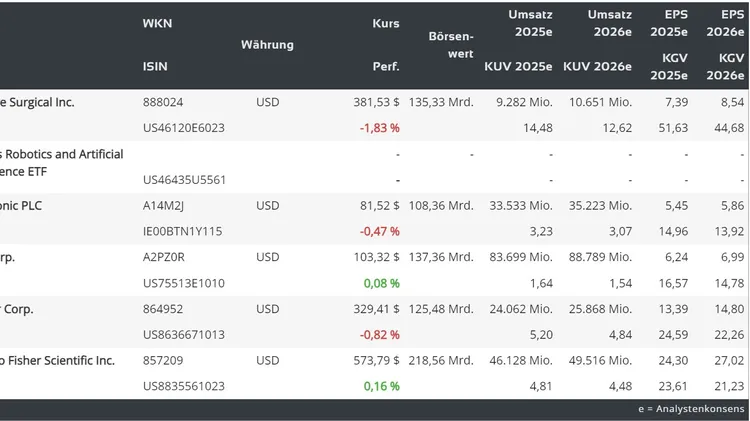Select ISIN US75513E1010
The height and width of the screenshot is (421, 750).
184,283
